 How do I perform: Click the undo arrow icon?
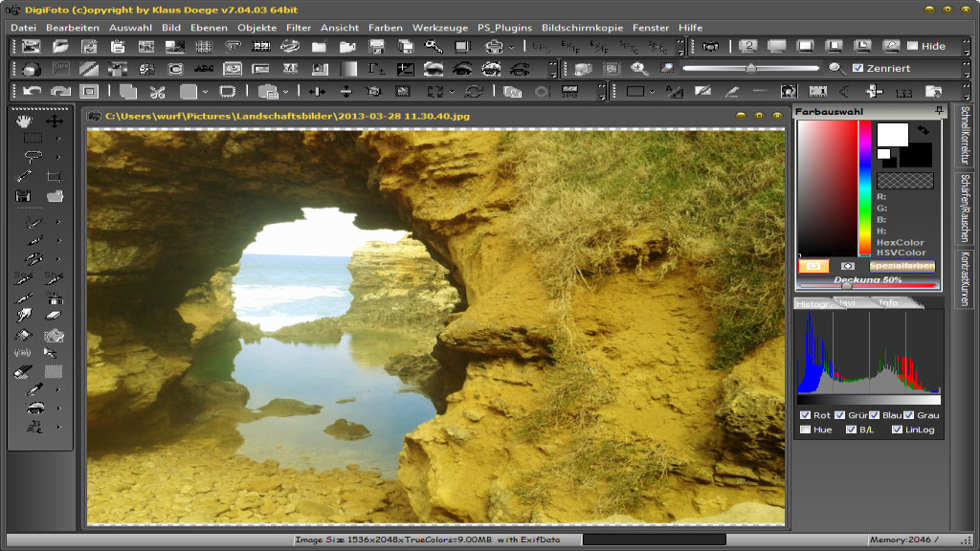33,92
